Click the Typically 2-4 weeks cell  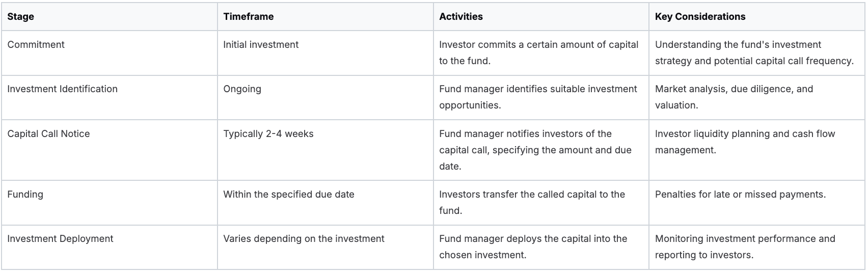pyautogui.click(x=268, y=134)
